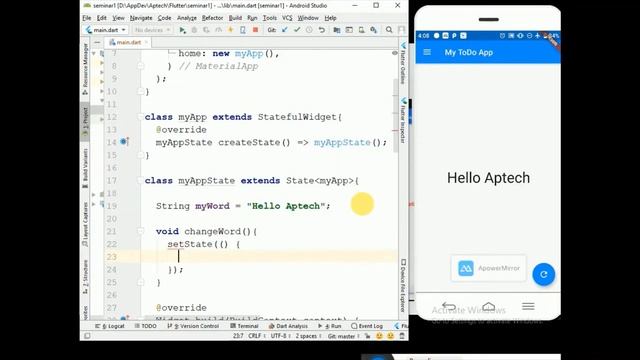Open the CRLF line separator selector
Screen dimensions: 640x360
[x=256, y=336]
